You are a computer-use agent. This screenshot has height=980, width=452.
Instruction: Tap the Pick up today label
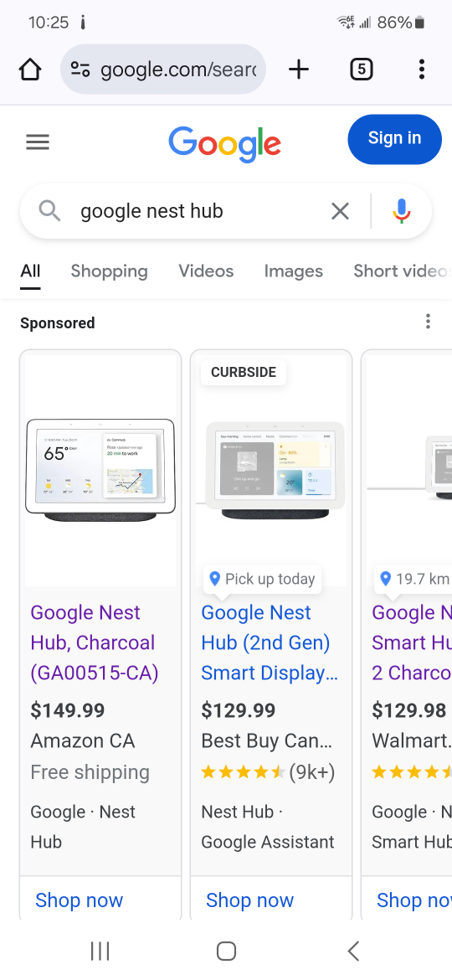pos(262,580)
